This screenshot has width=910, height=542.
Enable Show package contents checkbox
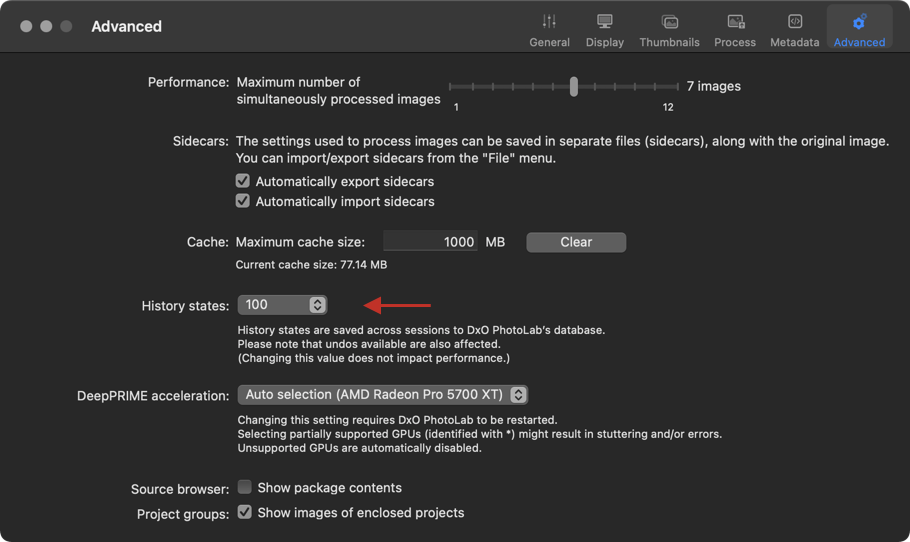pyautogui.click(x=244, y=486)
